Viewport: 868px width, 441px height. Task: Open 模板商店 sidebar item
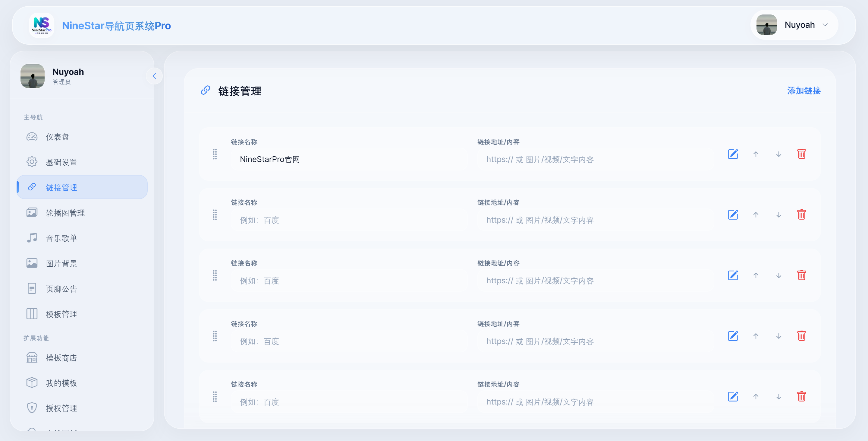(82, 358)
